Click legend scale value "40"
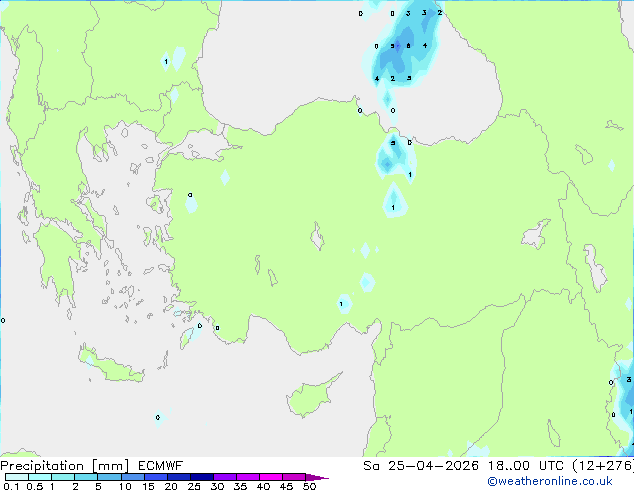634x490 pixels. tap(263, 486)
